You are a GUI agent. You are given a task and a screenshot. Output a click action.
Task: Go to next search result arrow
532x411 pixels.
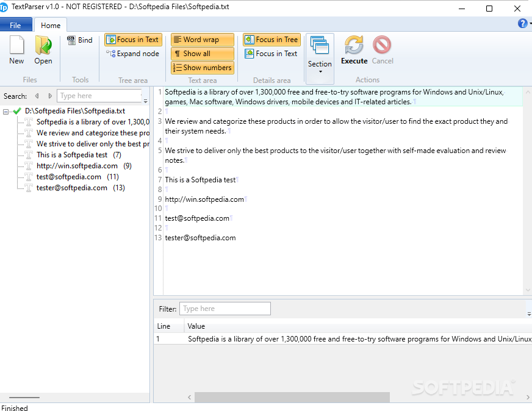[x=50, y=96]
